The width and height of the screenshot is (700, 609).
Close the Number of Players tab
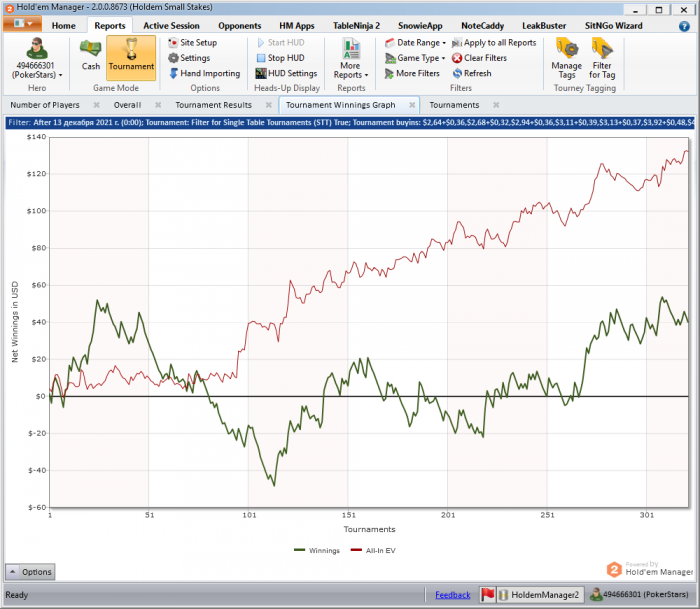click(x=97, y=105)
